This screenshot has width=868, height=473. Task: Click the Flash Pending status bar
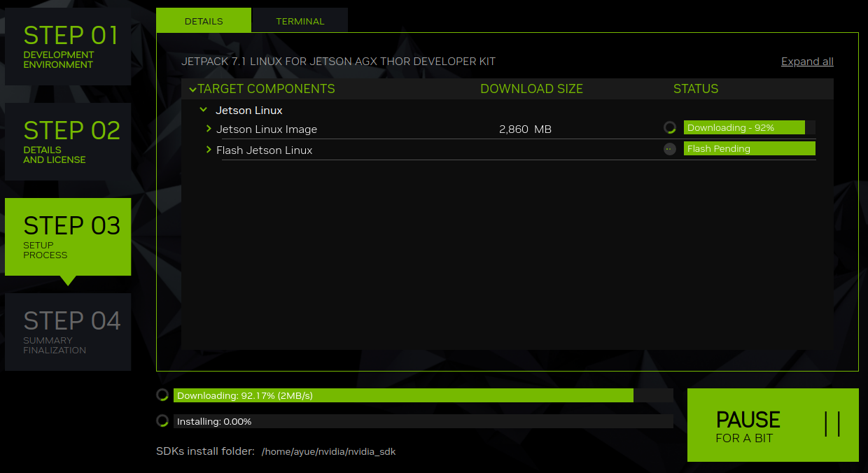[750, 148]
